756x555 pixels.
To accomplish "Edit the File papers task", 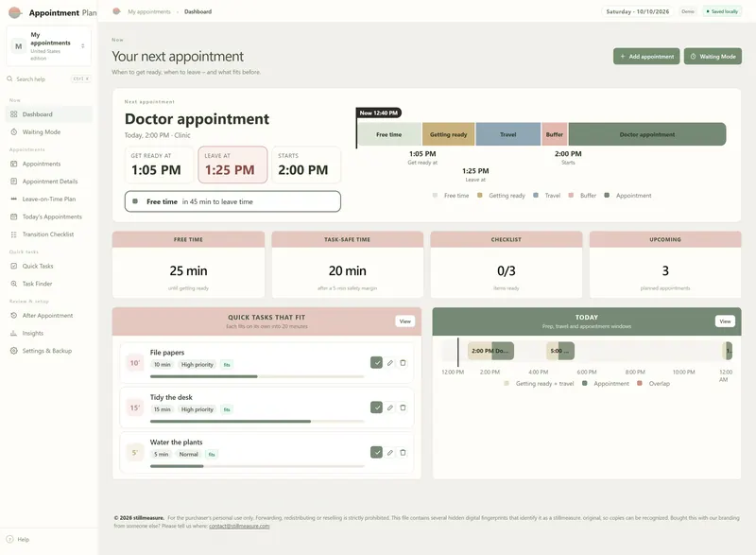I will pyautogui.click(x=390, y=363).
